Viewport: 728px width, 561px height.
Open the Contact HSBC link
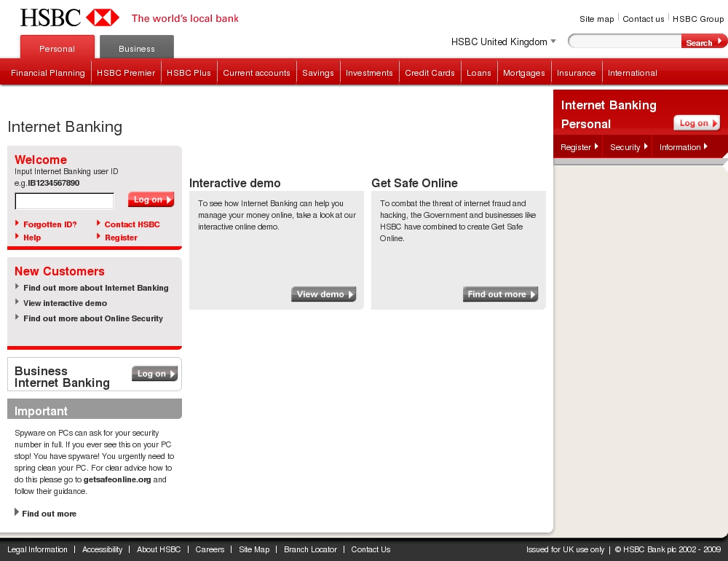click(x=132, y=224)
